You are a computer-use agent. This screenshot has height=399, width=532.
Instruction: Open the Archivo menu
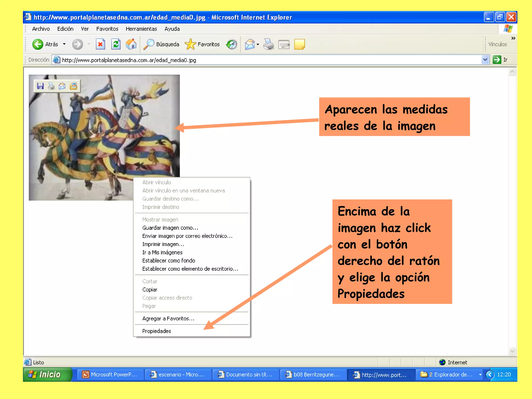pyautogui.click(x=41, y=29)
